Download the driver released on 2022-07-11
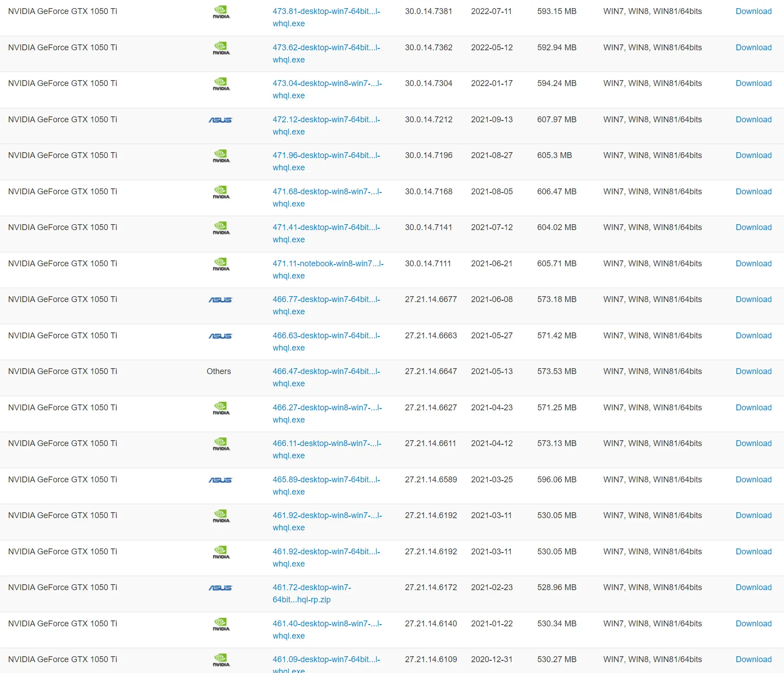The image size is (784, 673). pyautogui.click(x=753, y=11)
